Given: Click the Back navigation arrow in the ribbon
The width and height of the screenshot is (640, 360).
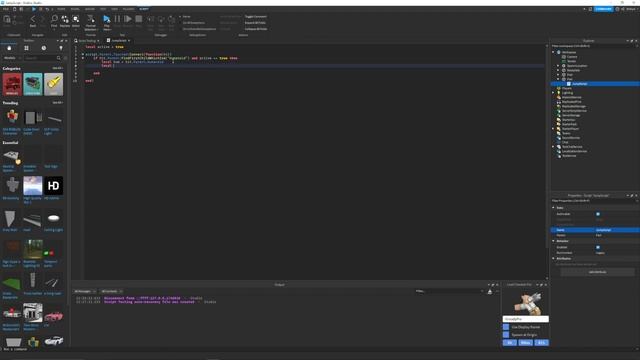Looking at the screenshot, I should point(33,19).
